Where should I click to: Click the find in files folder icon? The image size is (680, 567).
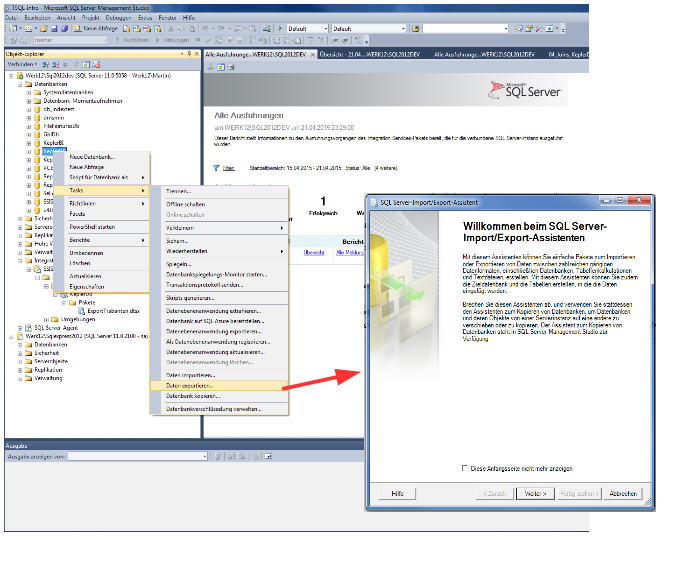(415, 29)
